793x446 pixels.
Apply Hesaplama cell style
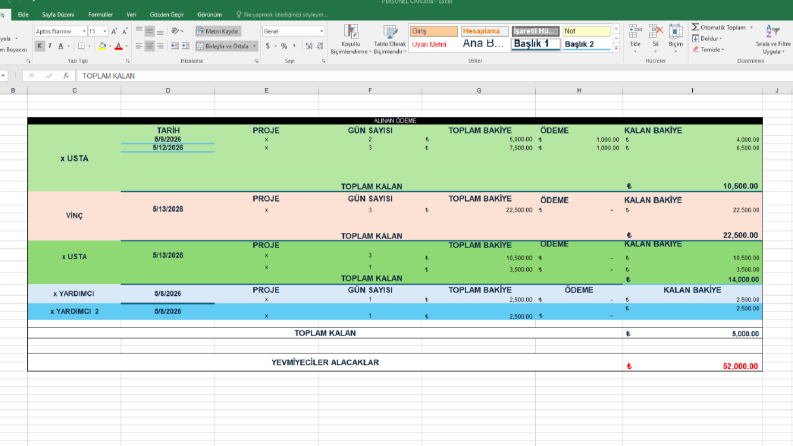(x=484, y=31)
